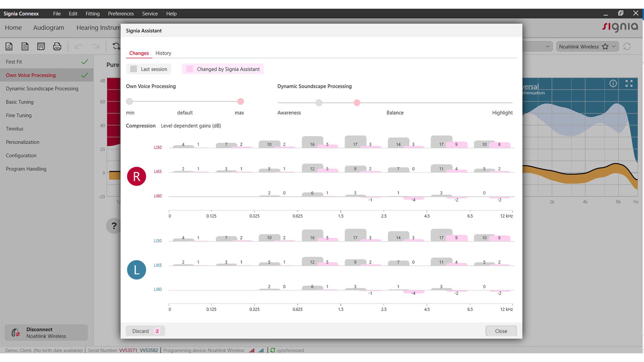Click the report document icon in toolbar
The image size is (644, 362).
(x=25, y=46)
